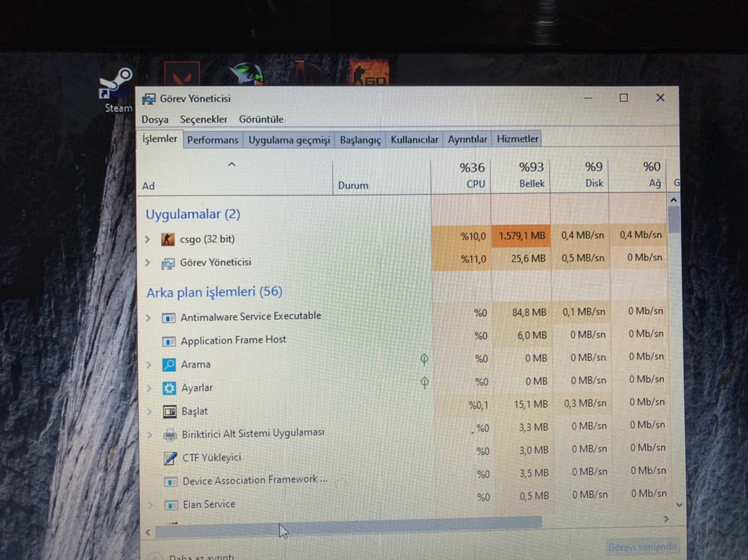Switch to the Kullanıcılar tab
Image resolution: width=748 pixels, height=560 pixels.
tap(414, 140)
